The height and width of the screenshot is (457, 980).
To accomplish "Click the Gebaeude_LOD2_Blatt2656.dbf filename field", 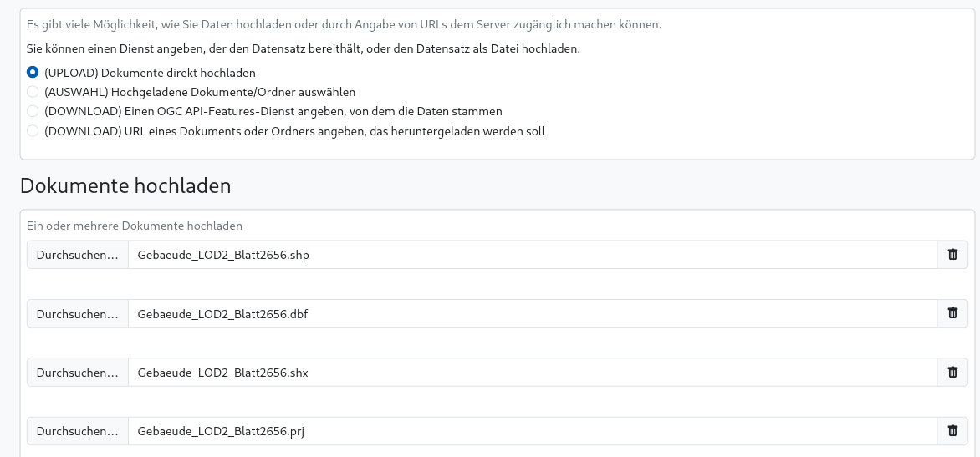I will tap(533, 313).
